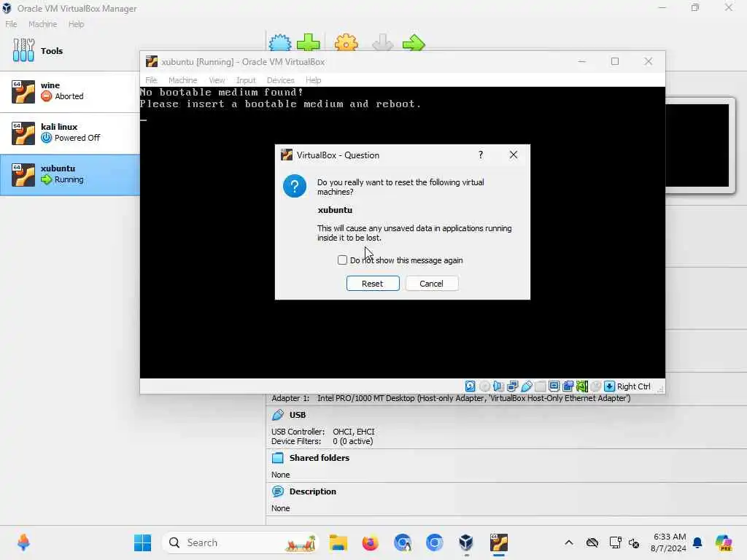This screenshot has width=747, height=560.
Task: Click the VirtualBox Manager cube taskbar icon
Action: coord(466,542)
